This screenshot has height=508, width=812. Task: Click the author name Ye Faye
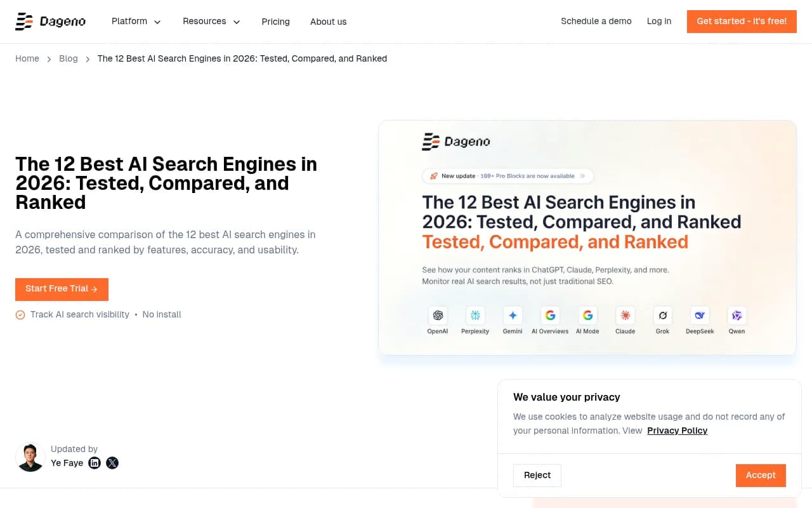[x=67, y=463]
